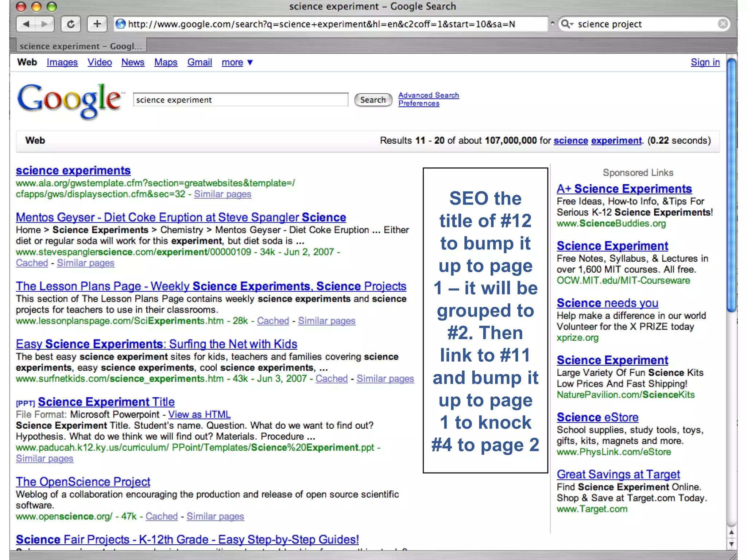The height and width of the screenshot is (560, 747).
Task: Click www.ScienceBuddies.org URL text
Action: (611, 223)
